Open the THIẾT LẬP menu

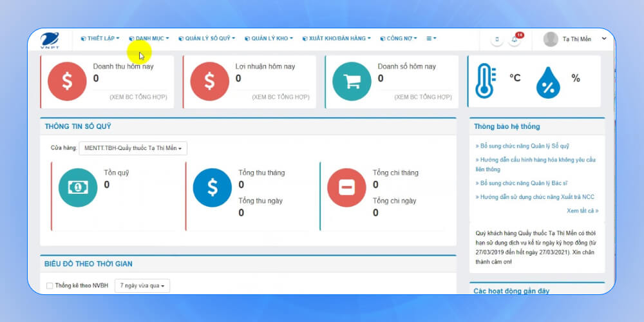[x=100, y=39]
